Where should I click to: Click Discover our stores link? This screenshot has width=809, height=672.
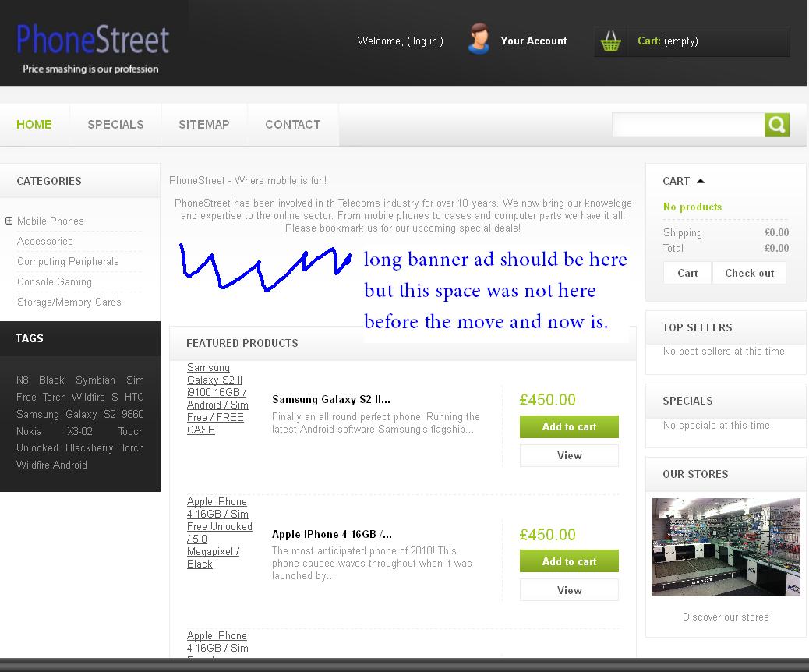[x=726, y=617]
